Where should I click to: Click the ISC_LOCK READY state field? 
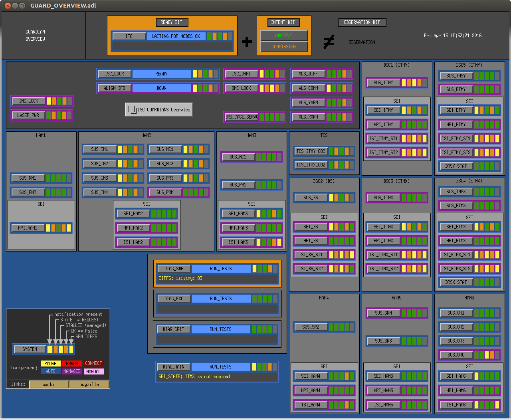[x=162, y=74]
